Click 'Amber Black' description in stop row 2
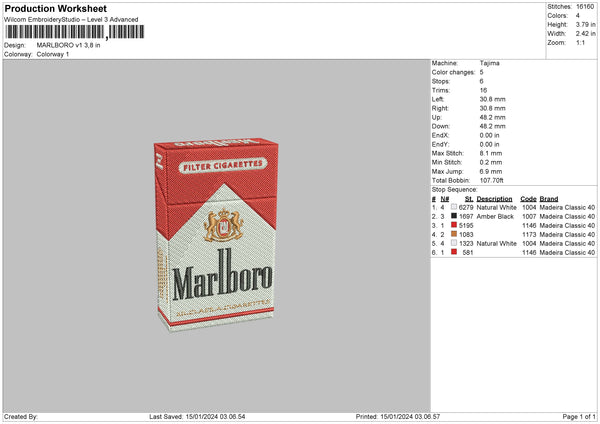The width and height of the screenshot is (600, 424). pyautogui.click(x=495, y=217)
